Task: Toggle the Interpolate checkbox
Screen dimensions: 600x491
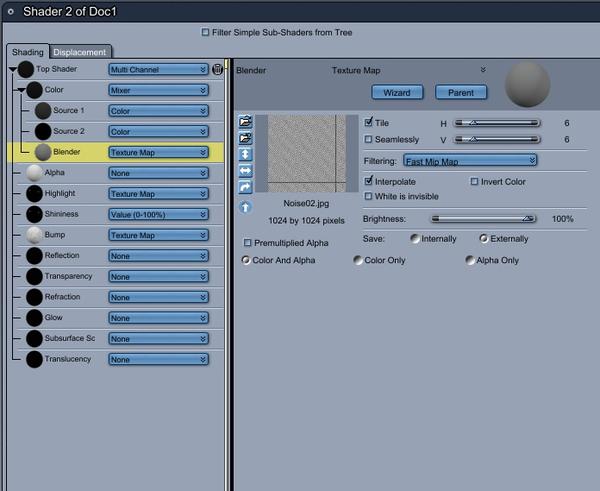Action: (x=368, y=181)
